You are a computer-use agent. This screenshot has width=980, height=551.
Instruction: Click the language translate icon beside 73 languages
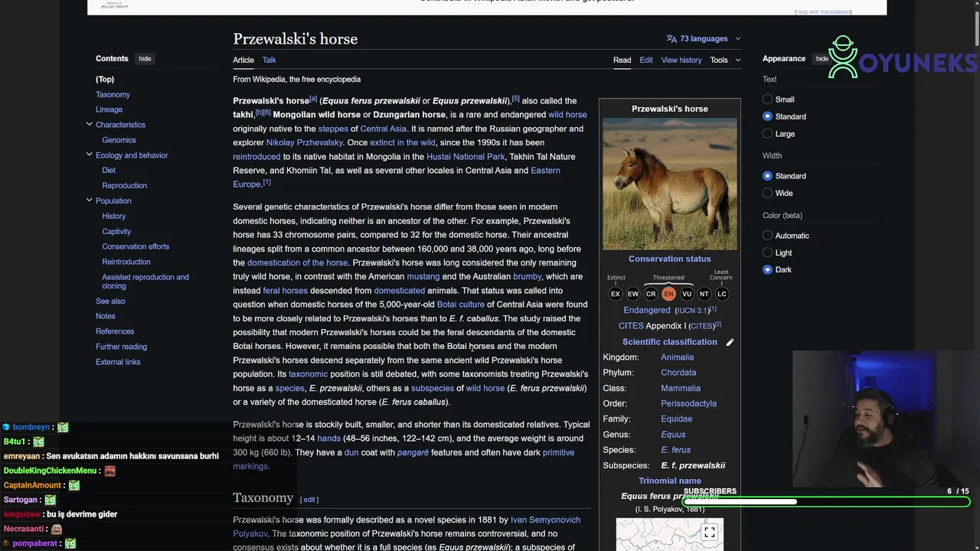click(671, 38)
